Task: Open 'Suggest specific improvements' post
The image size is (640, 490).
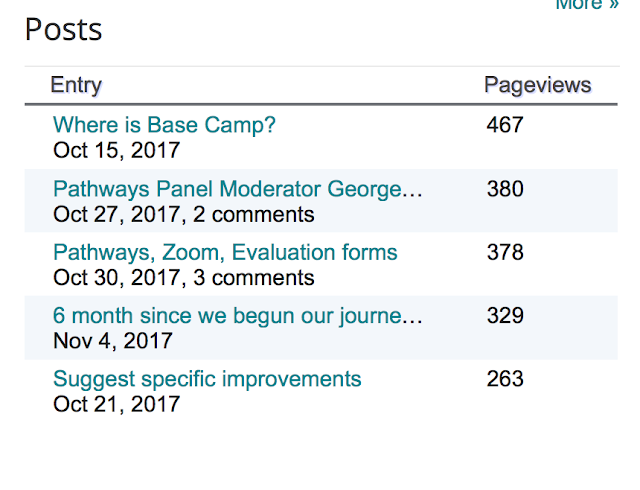Action: coord(207,379)
